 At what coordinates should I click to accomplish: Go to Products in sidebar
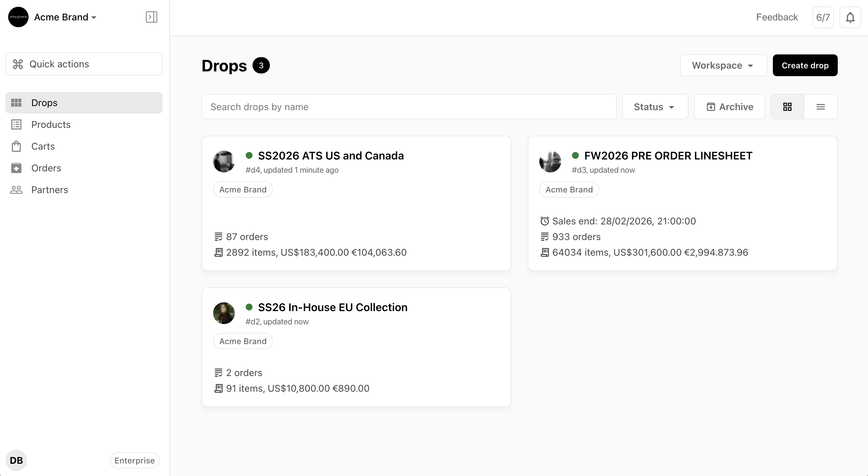point(51,124)
